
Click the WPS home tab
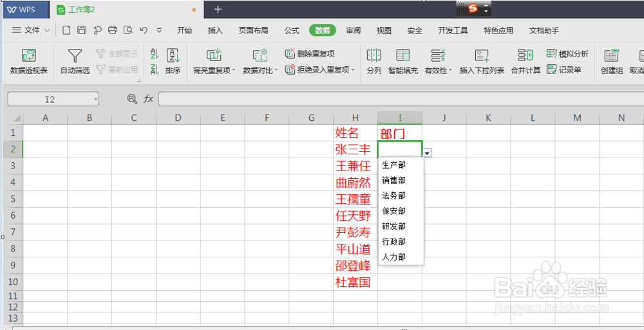(x=26, y=10)
